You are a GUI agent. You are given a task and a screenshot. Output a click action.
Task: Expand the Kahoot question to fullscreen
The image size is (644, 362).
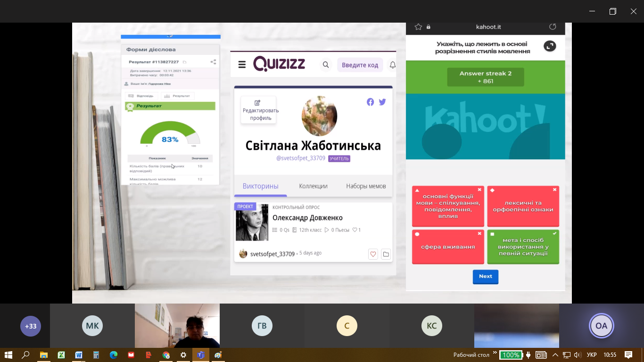(550, 46)
